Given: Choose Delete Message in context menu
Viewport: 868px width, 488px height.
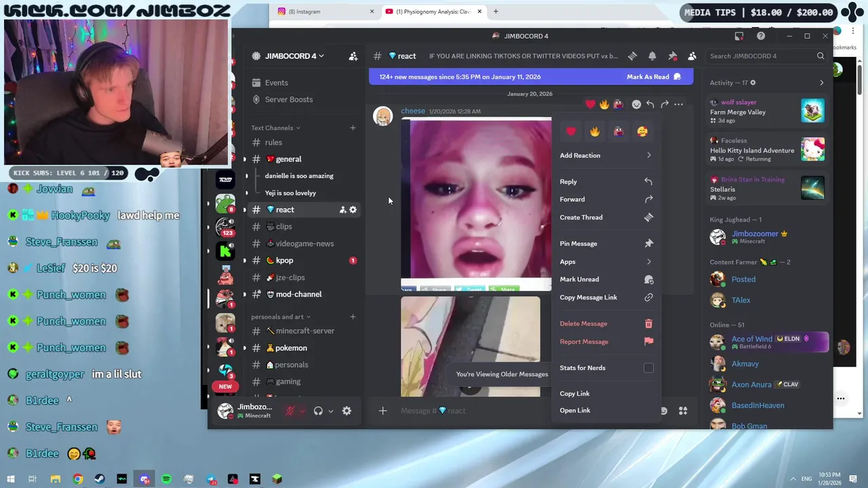Looking at the screenshot, I should (x=606, y=324).
